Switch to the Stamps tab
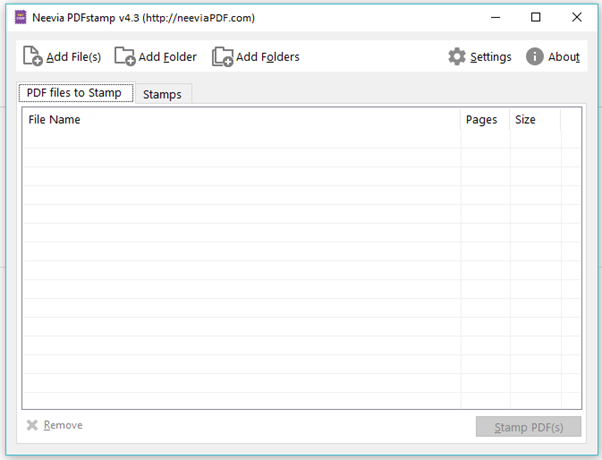602x460 pixels. coord(162,94)
